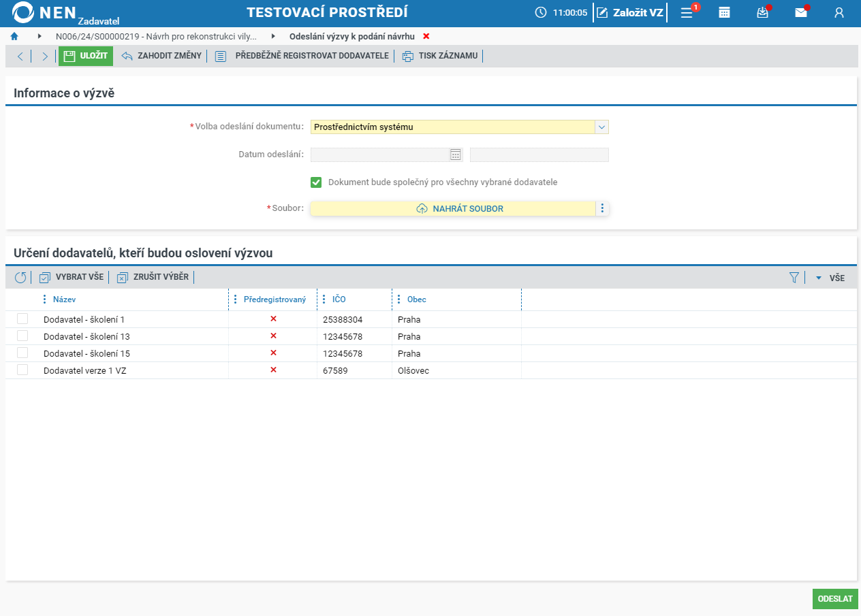
Task: Open column options for IČO
Action: click(x=324, y=299)
